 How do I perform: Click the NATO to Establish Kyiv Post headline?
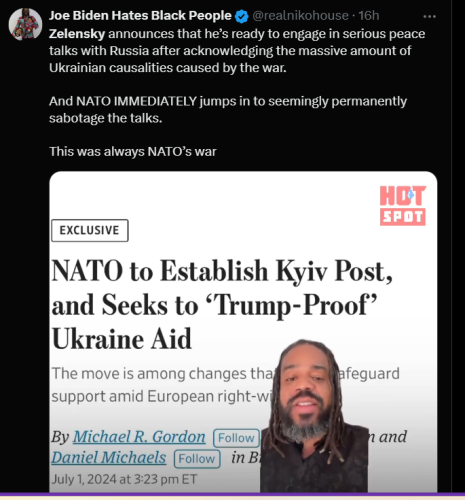click(222, 305)
